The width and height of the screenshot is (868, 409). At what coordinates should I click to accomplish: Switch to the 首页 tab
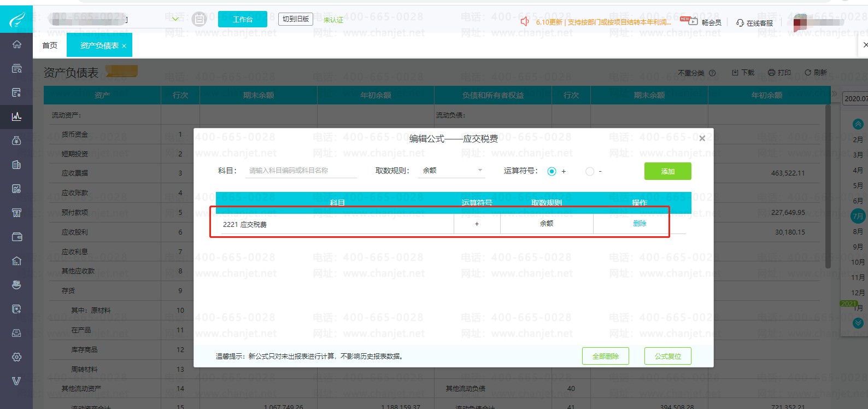[50, 45]
